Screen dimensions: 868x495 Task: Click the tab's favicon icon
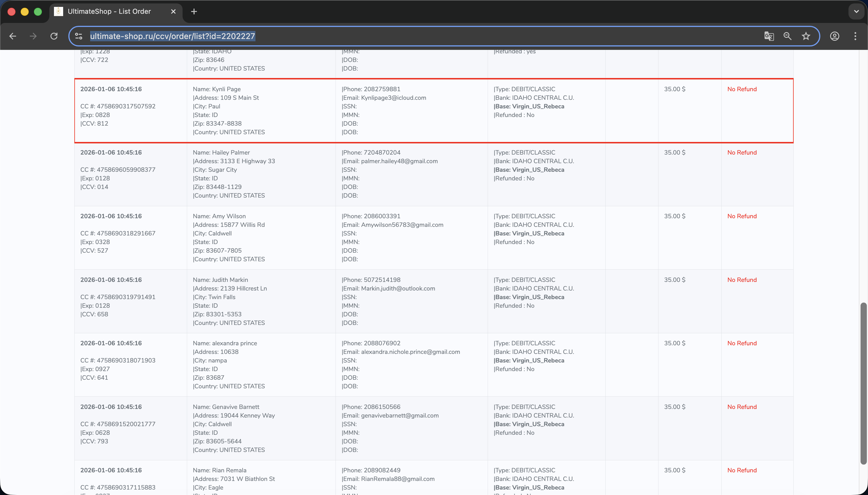59,11
